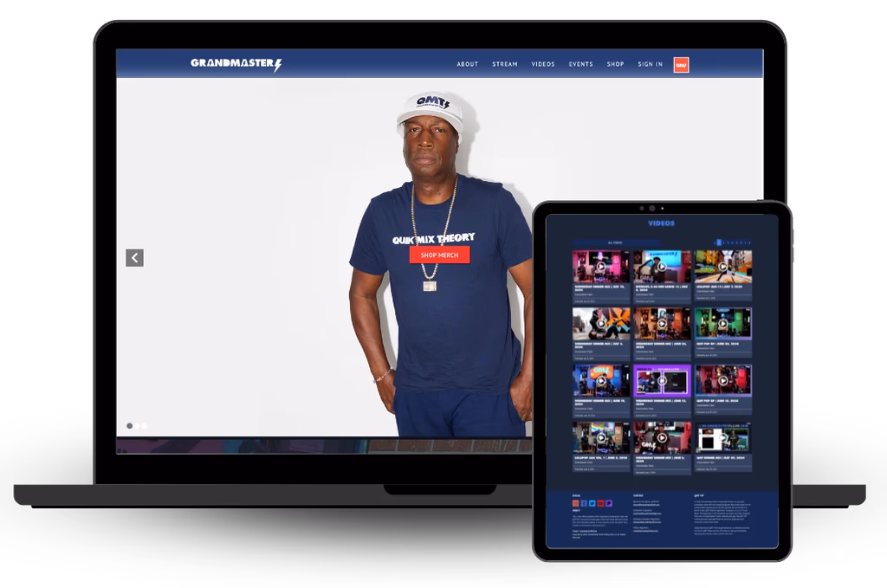The image size is (887, 588).
Task: Play video with bright blue screen behind DJ
Action: [x=662, y=267]
